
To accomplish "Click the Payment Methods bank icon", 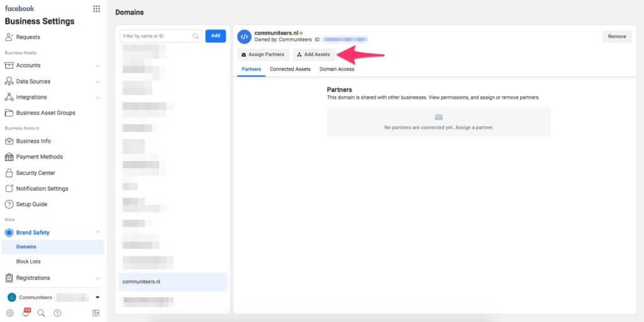I will pos(9,157).
